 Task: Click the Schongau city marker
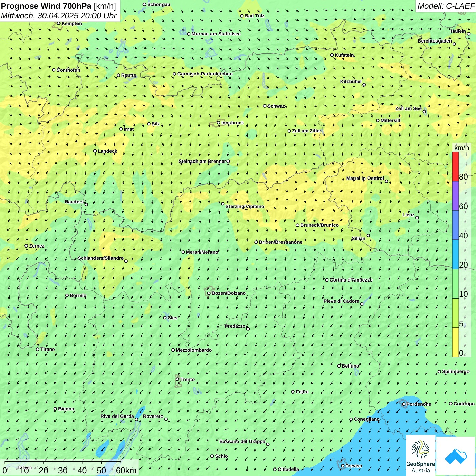pos(144,4)
